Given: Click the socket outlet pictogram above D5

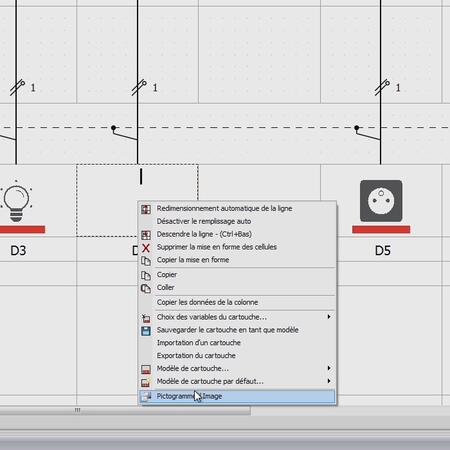Looking at the screenshot, I should coord(381,201).
